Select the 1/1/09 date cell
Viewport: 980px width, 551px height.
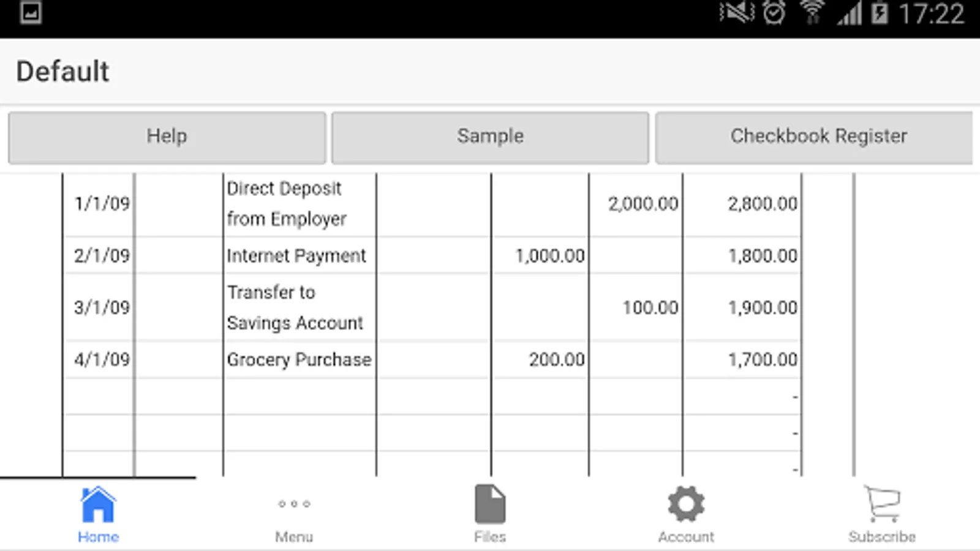99,204
